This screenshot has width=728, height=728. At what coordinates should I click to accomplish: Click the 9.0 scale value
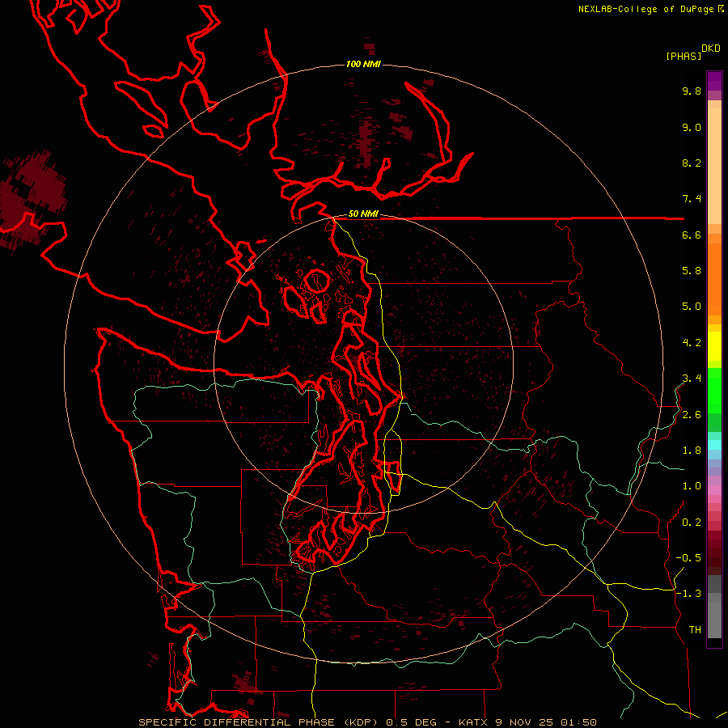[692, 127]
